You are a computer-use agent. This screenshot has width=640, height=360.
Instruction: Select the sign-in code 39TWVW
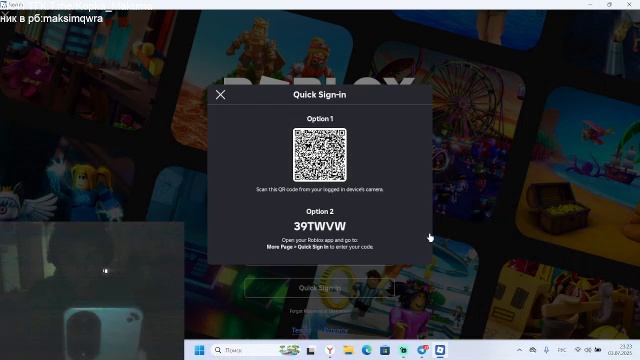320,226
